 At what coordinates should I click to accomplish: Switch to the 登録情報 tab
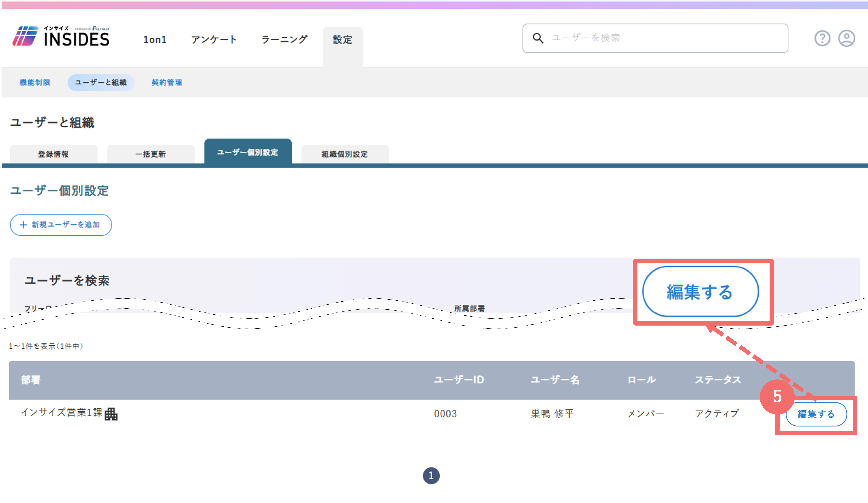pyautogui.click(x=53, y=154)
